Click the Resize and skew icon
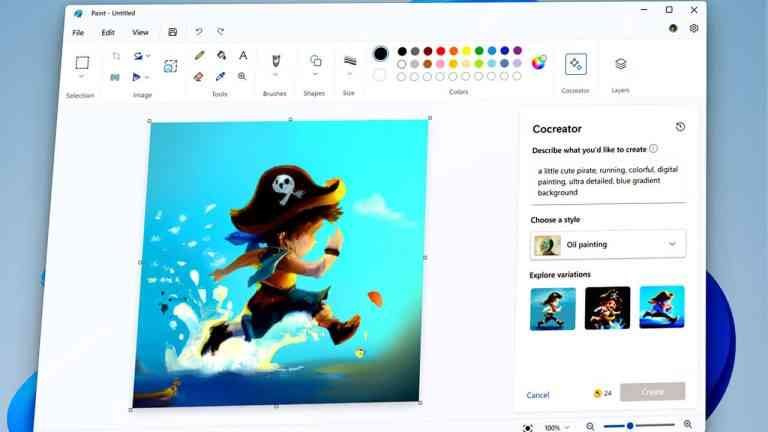Screen dimensions: 768x432 tap(170, 66)
